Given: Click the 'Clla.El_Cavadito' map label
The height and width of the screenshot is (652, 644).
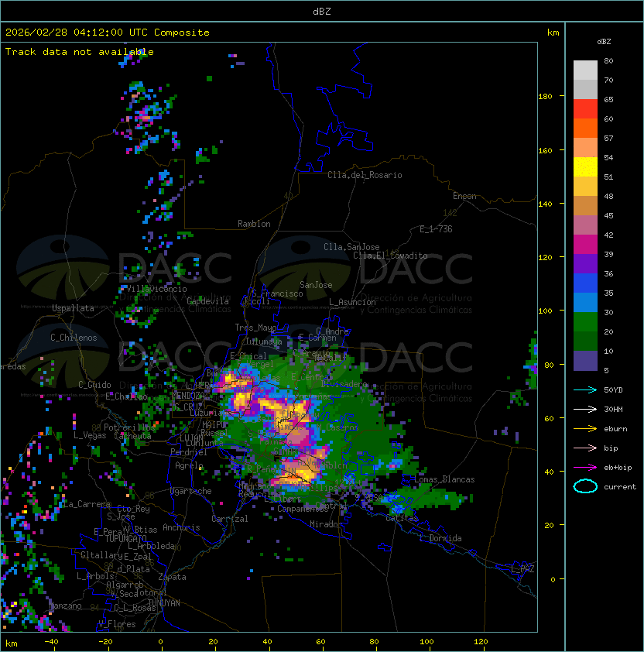Looking at the screenshot, I should pyautogui.click(x=390, y=256).
